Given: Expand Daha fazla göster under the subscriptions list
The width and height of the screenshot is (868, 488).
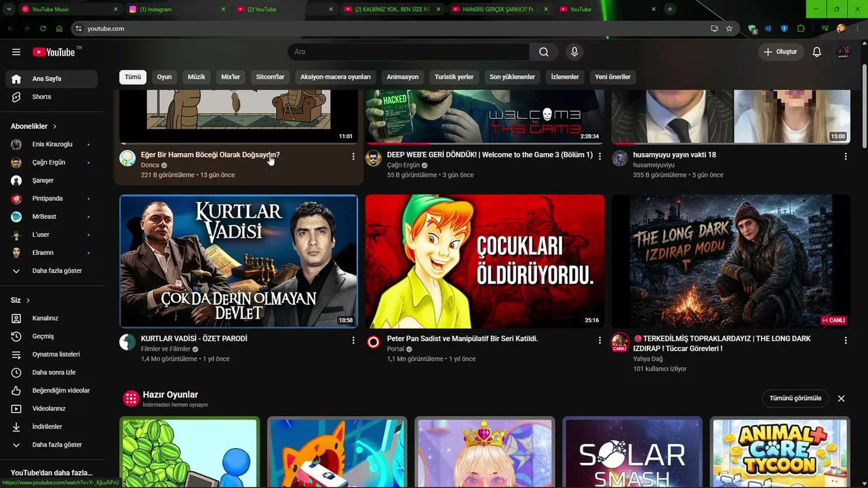Looking at the screenshot, I should coord(52,271).
